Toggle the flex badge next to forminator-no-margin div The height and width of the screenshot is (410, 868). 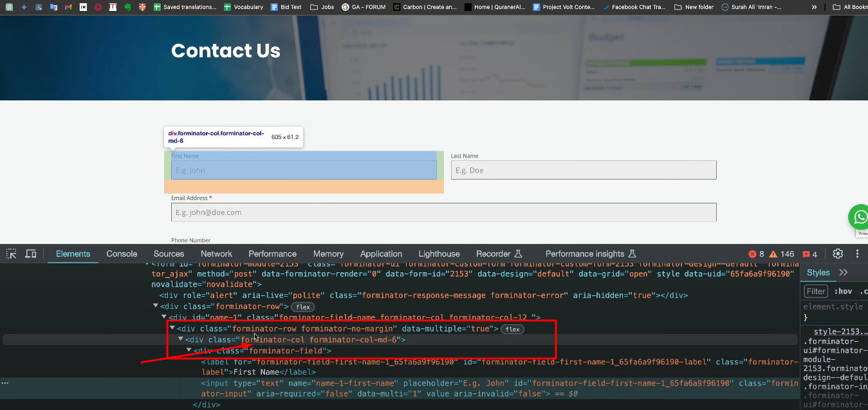pos(512,328)
